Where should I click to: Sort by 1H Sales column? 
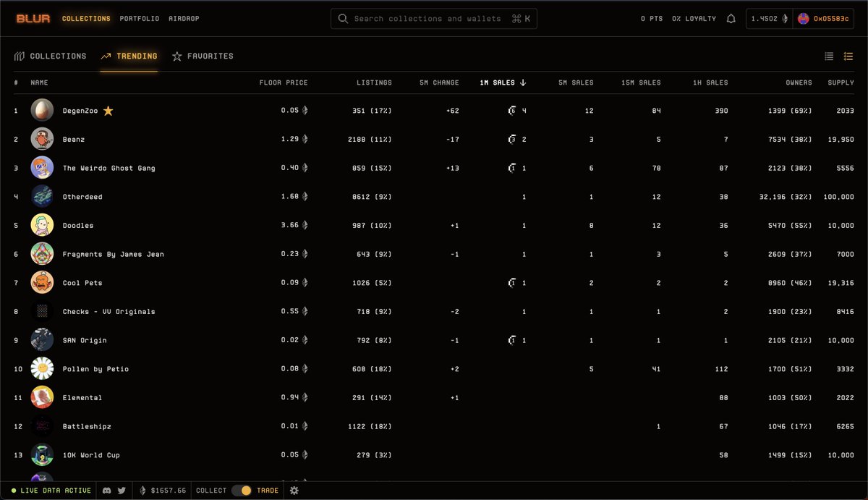[710, 82]
